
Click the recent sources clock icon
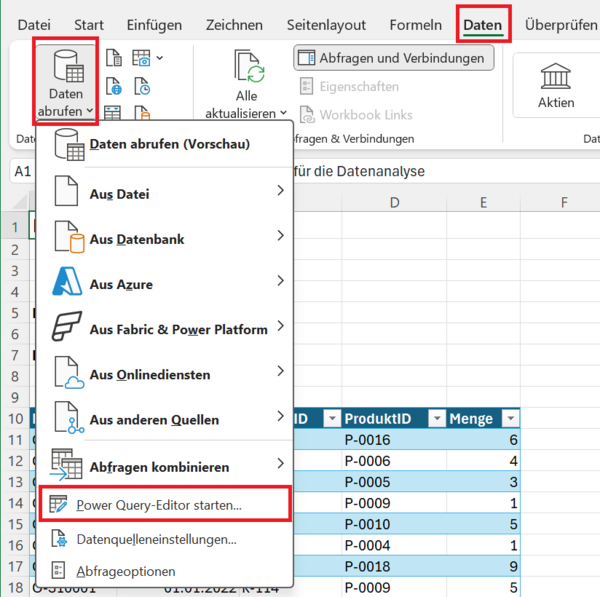142,88
